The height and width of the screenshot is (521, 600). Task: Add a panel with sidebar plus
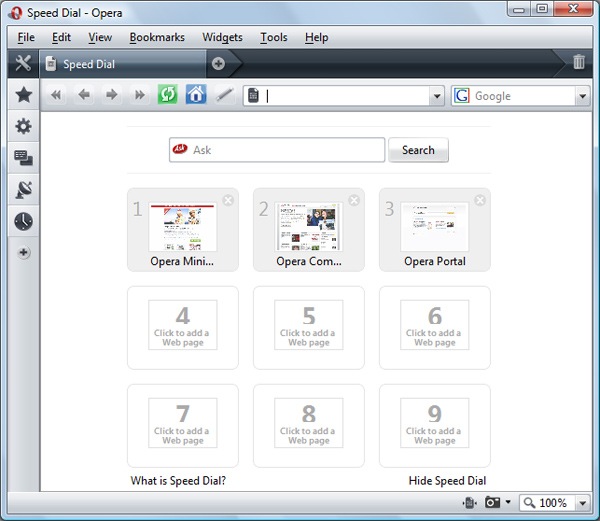point(24,252)
